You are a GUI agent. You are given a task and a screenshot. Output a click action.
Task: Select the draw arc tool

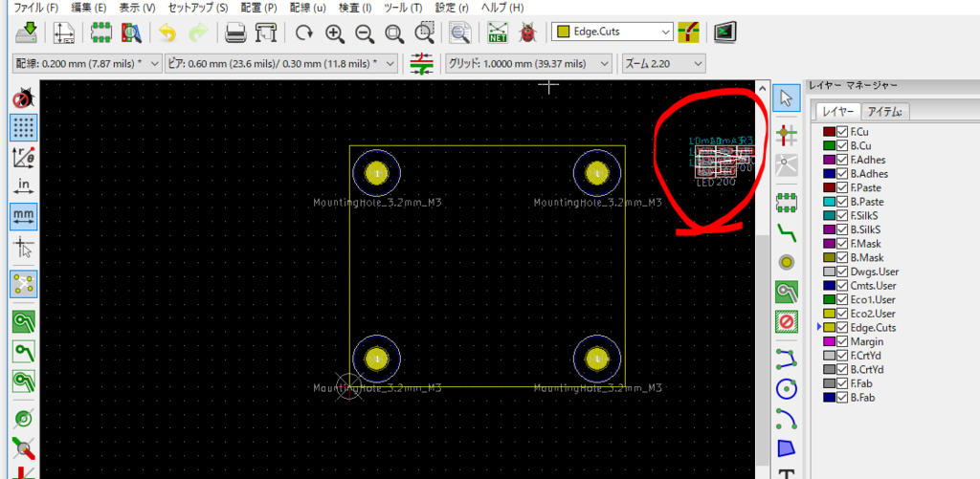point(786,419)
